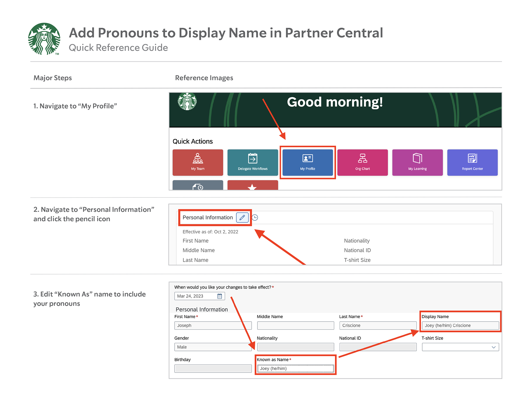Click the First Name field containing Joseph

[x=213, y=325]
